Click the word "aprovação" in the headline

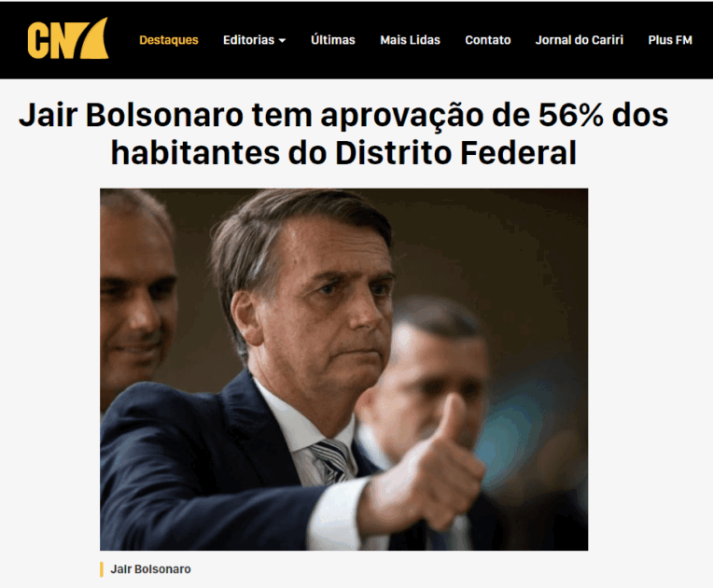point(402,116)
